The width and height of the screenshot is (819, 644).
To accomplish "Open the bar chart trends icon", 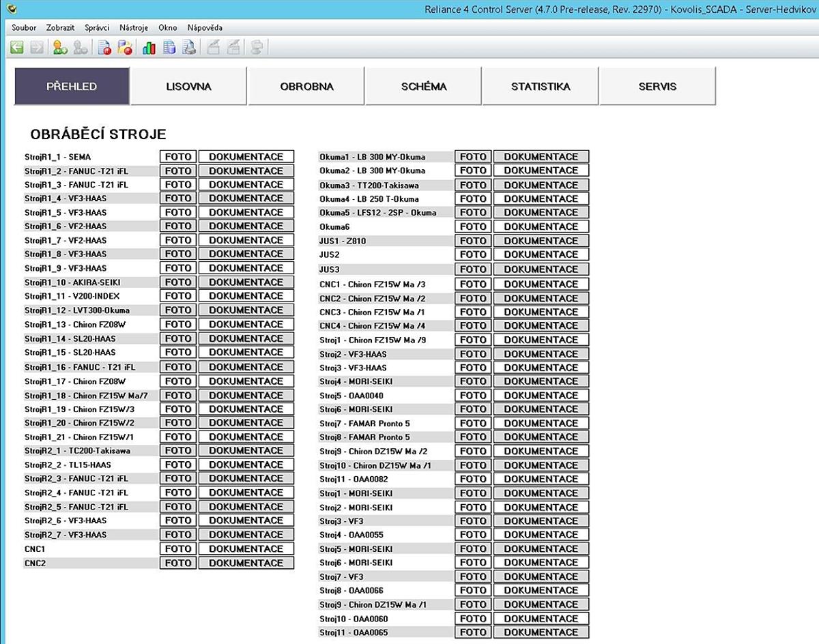I will pyautogui.click(x=148, y=48).
